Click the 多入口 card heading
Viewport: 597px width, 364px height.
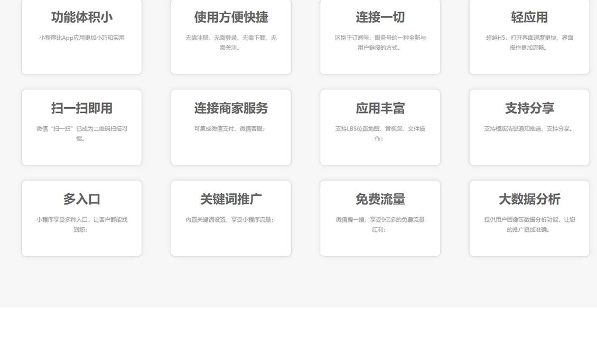[81, 199]
